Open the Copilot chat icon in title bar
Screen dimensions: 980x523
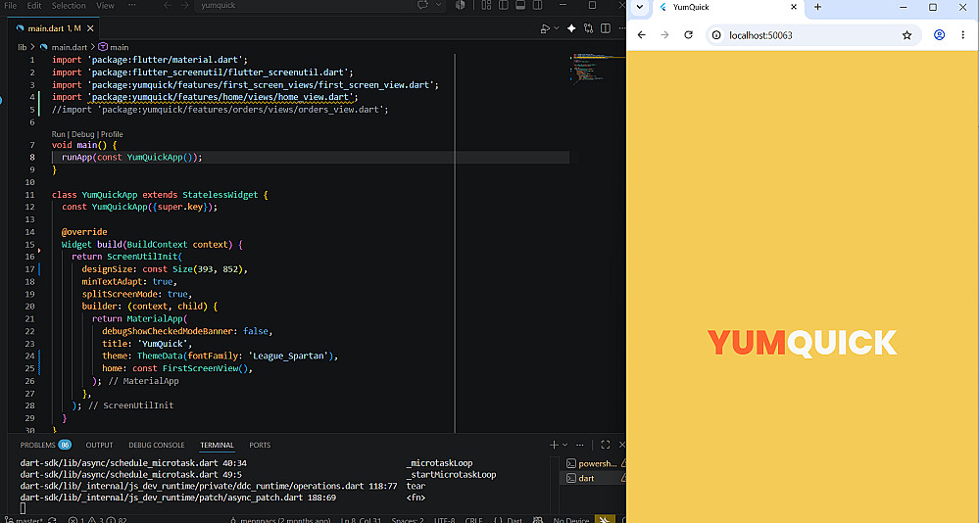pos(422,5)
